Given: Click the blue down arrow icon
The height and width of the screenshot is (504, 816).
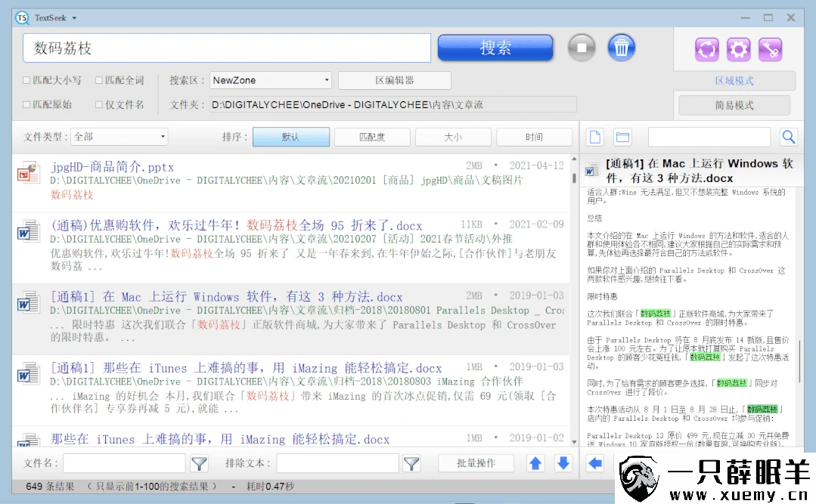Looking at the screenshot, I should pos(563,463).
